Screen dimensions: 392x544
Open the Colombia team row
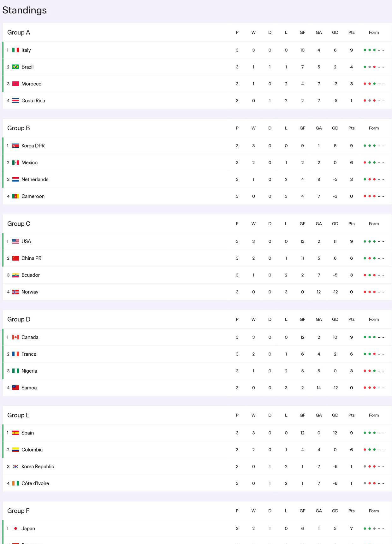point(126,450)
